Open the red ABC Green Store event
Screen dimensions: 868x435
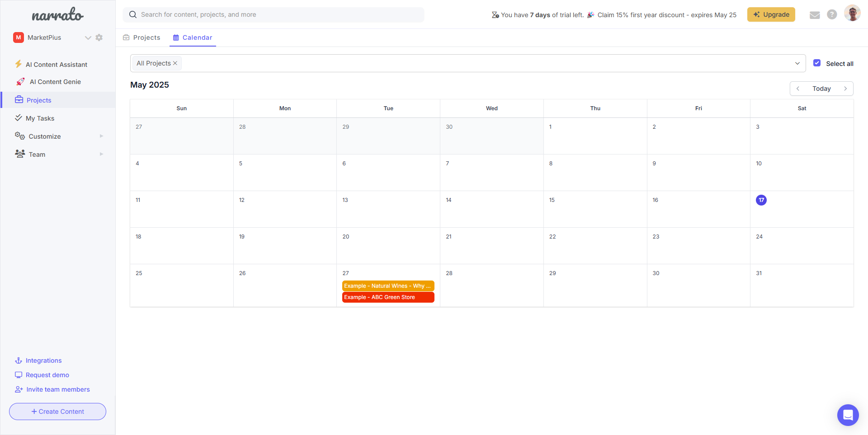coord(388,297)
